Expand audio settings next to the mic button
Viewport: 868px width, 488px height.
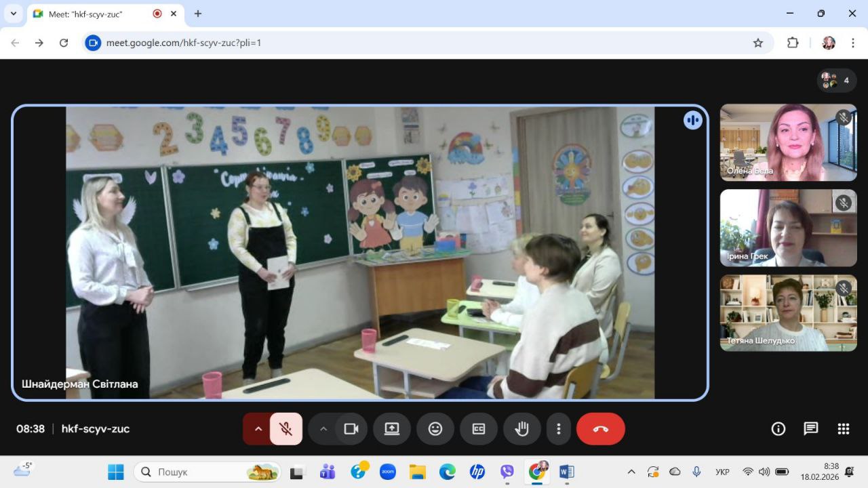tap(258, 428)
